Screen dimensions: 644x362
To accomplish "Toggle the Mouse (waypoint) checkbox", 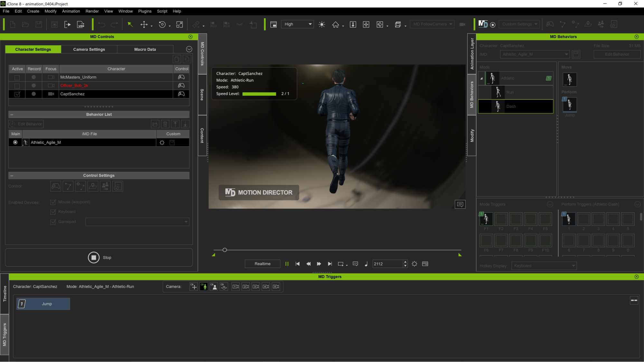I will [x=53, y=202].
